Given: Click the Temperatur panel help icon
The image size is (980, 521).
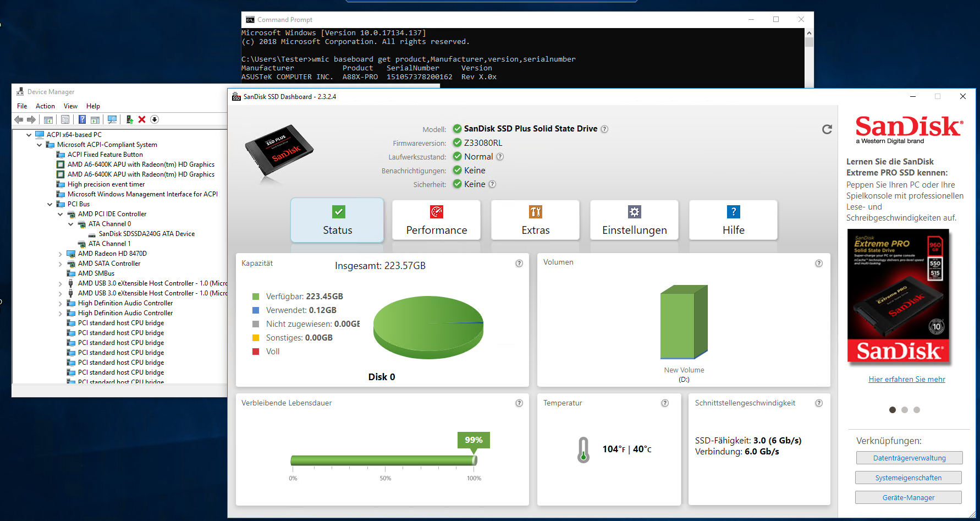Looking at the screenshot, I should click(665, 403).
